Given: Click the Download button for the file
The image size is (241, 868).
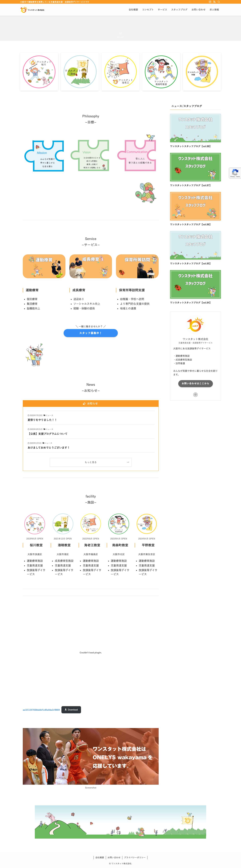Looking at the screenshot, I should (71, 710).
